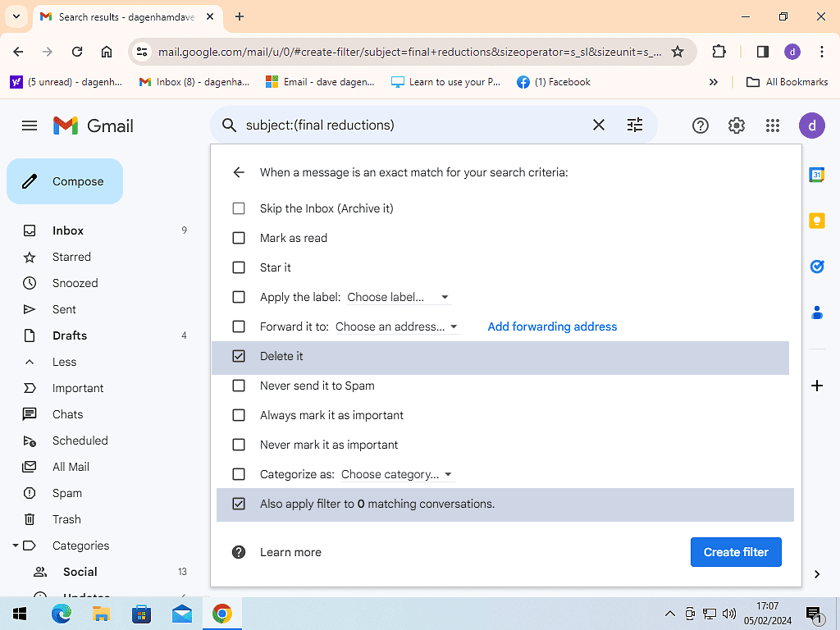Click the Create filter button
Image resolution: width=840 pixels, height=630 pixels.
(736, 552)
